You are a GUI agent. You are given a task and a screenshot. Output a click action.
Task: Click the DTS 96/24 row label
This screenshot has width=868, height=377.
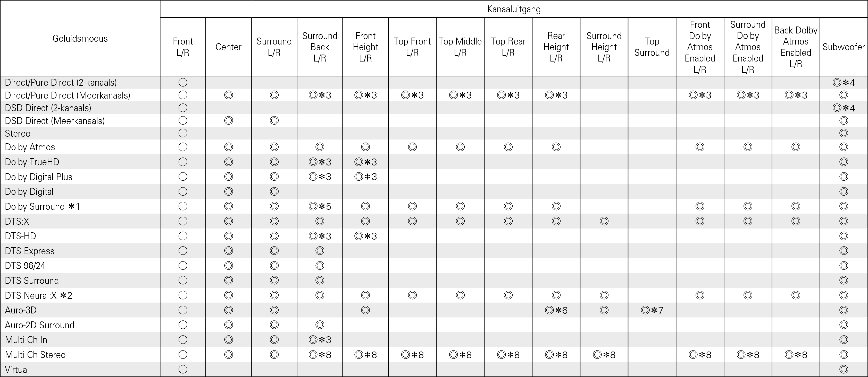25,266
